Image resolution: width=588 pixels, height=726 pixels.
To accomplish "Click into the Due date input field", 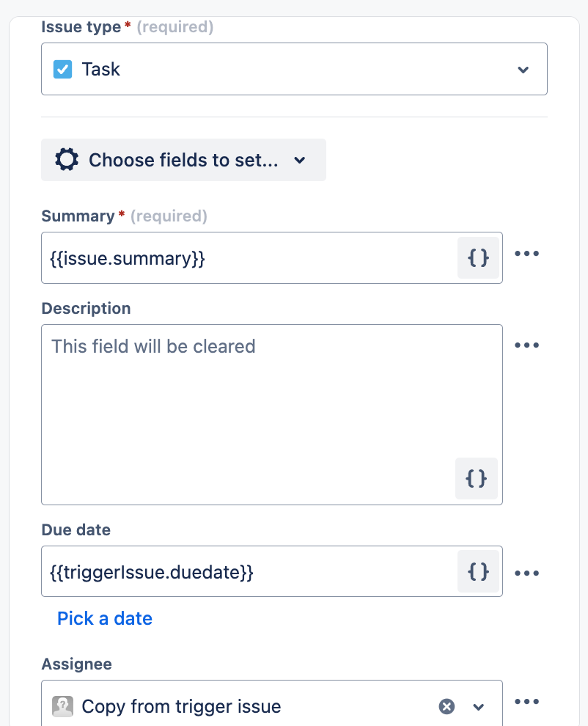I will pos(249,572).
